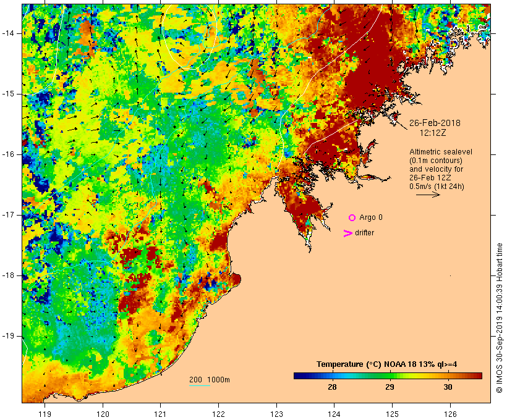Click the 'drifter' legend label
Screen dimensions: 507x420
pyautogui.click(x=364, y=233)
